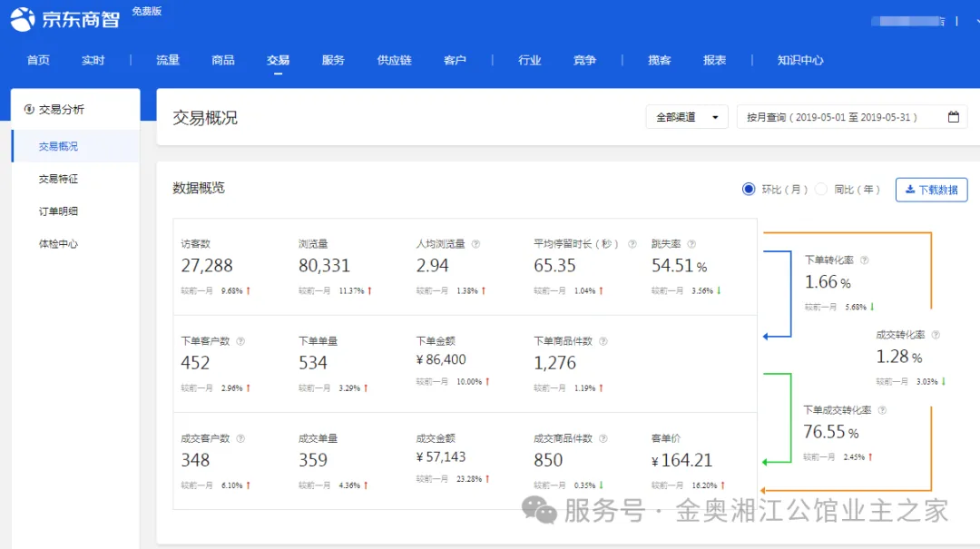Viewport: 980px width, 549px height.
Task: Expand the 全部渠道 channel dropdown
Action: (686, 117)
